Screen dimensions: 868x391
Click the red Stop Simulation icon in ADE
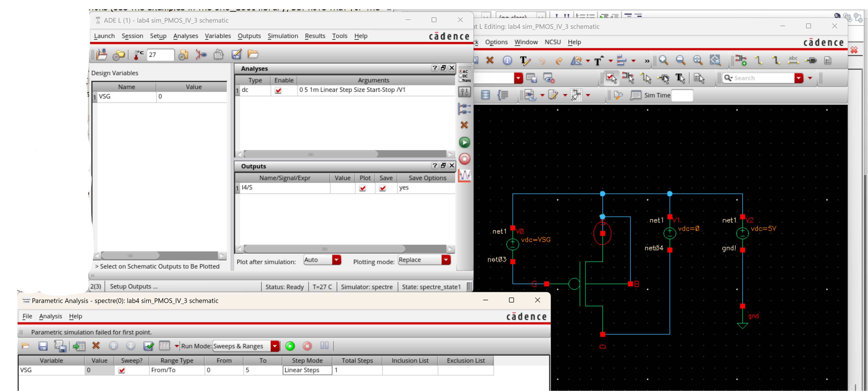(464, 159)
